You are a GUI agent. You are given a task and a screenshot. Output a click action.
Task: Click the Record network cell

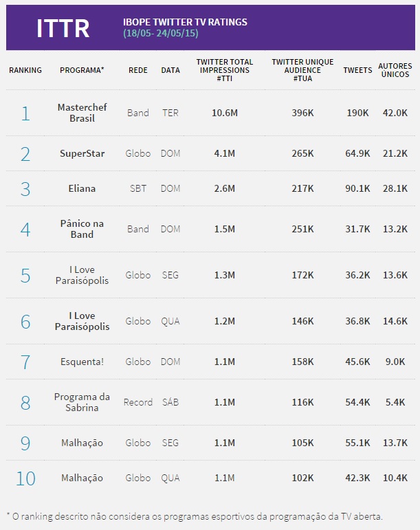[137, 402]
